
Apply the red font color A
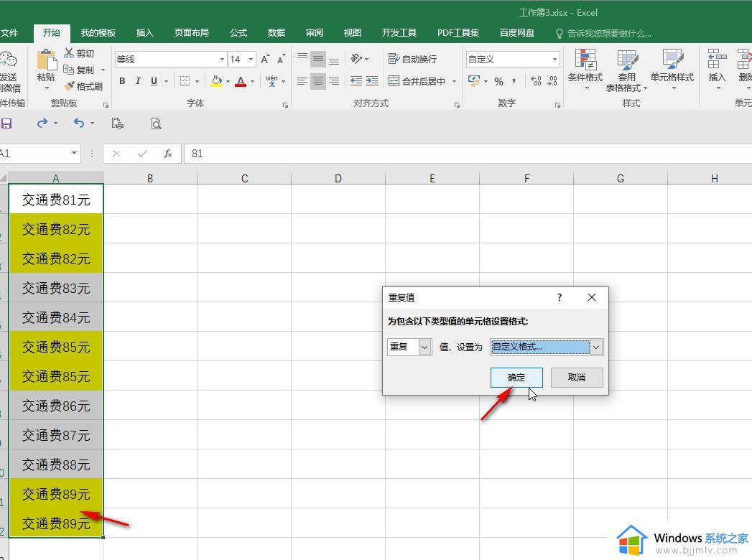pyautogui.click(x=241, y=81)
